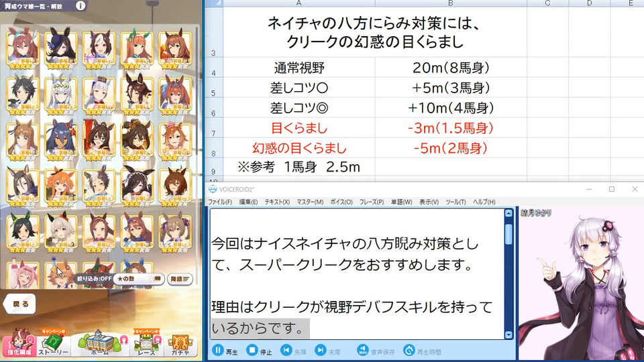The width and height of the screenshot is (644, 362).
Task: Click the 結月ゆかり character image
Action: pyautogui.click(x=581, y=288)
